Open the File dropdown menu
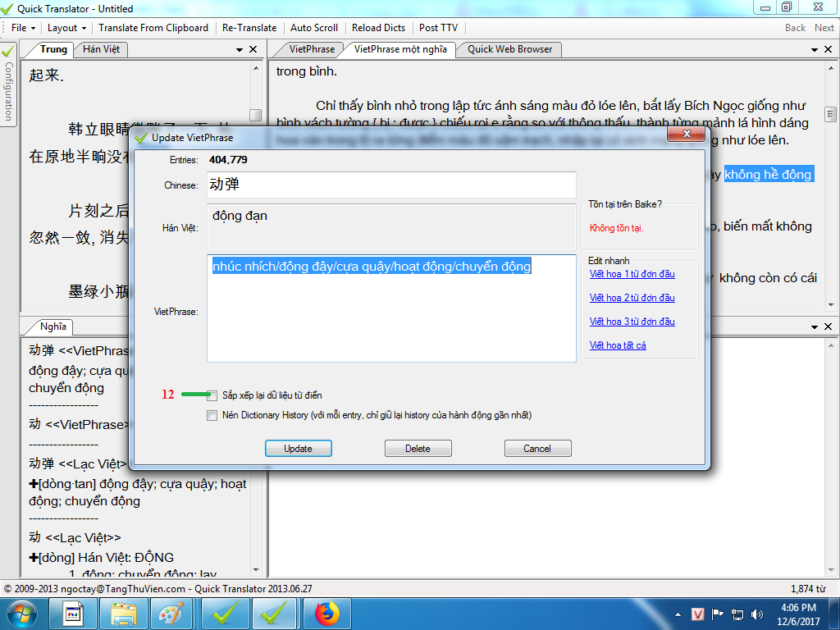The width and height of the screenshot is (840, 630). (x=22, y=28)
